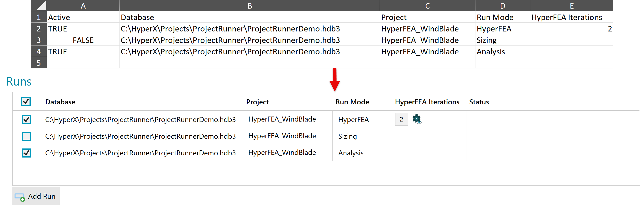Screen dimensions: 644x209
Task: Uncheck the Analysis run row checkbox
Action: pyautogui.click(x=26, y=153)
